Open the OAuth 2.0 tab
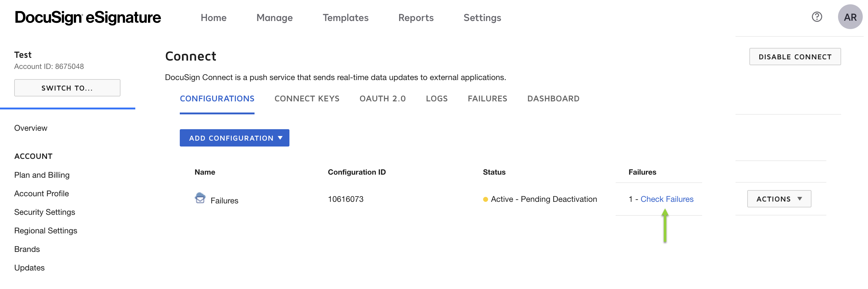The height and width of the screenshot is (289, 868). tap(382, 99)
